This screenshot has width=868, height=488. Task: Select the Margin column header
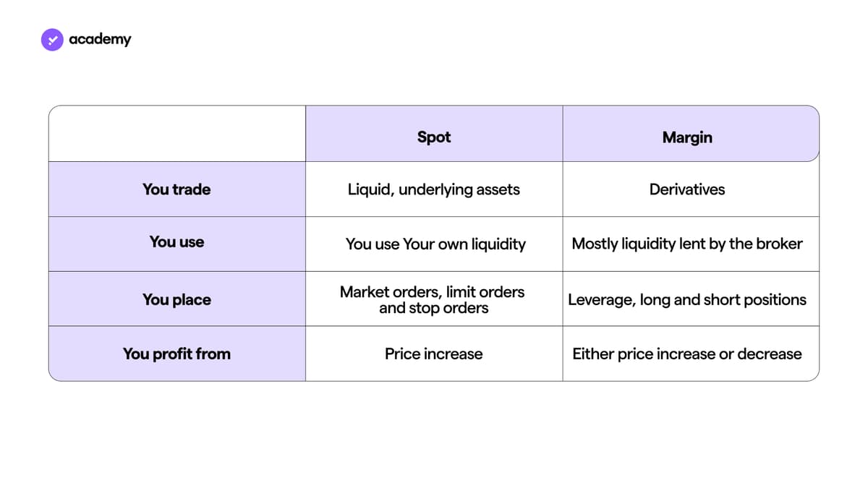(687, 137)
